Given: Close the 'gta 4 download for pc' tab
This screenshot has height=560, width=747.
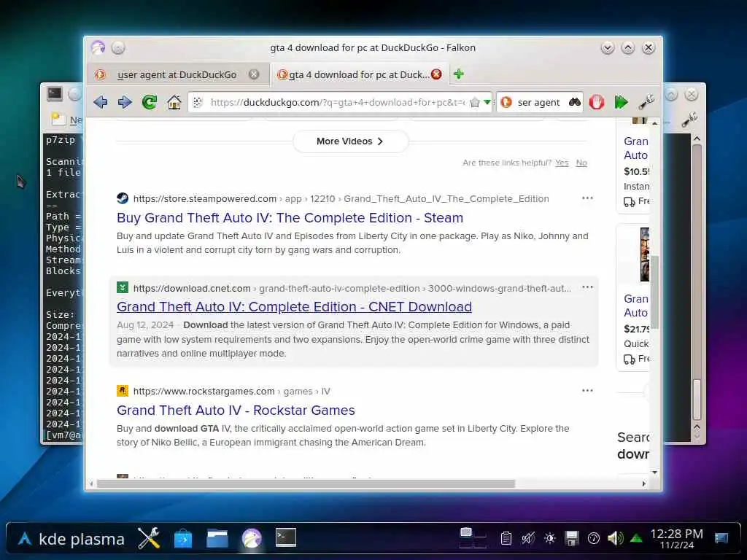Looking at the screenshot, I should (x=436, y=74).
